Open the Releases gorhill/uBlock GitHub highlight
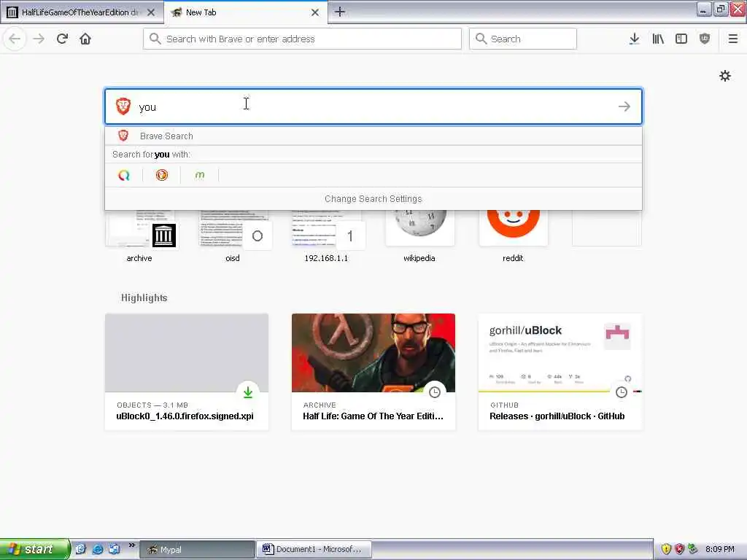Image resolution: width=747 pixels, height=560 pixels. (x=560, y=372)
